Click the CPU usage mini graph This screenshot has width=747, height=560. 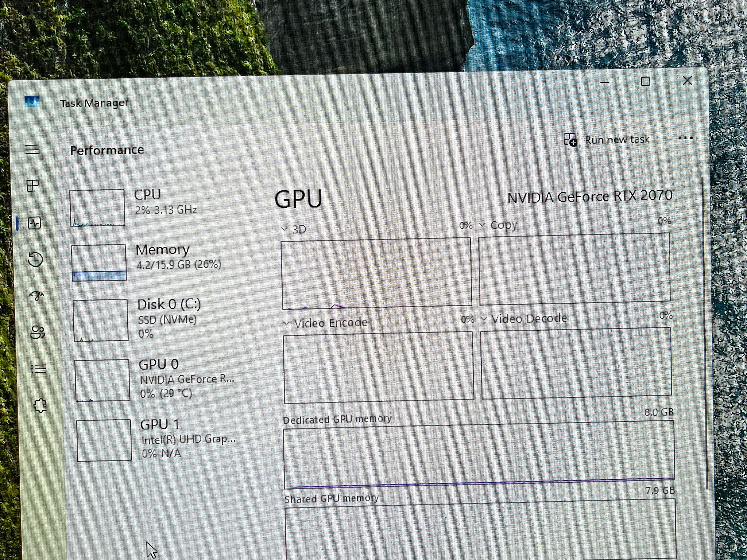click(x=97, y=208)
